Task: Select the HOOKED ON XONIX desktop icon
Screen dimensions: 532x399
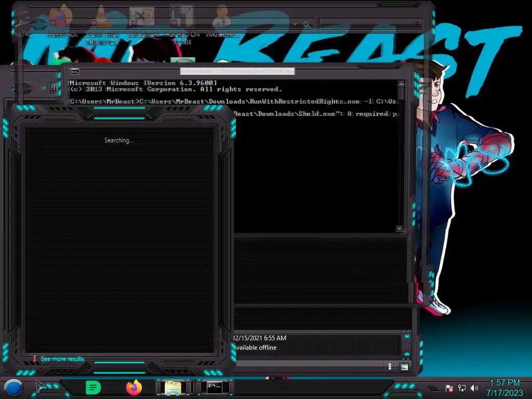Action: pos(182,25)
